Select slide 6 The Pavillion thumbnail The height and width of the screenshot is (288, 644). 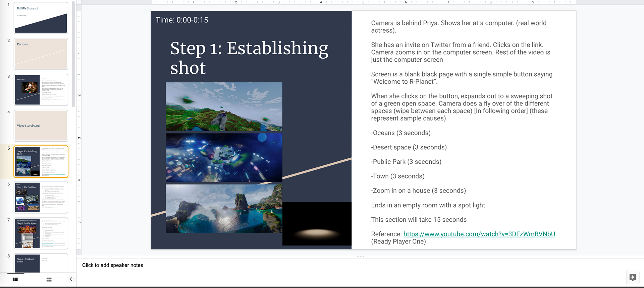(41, 197)
